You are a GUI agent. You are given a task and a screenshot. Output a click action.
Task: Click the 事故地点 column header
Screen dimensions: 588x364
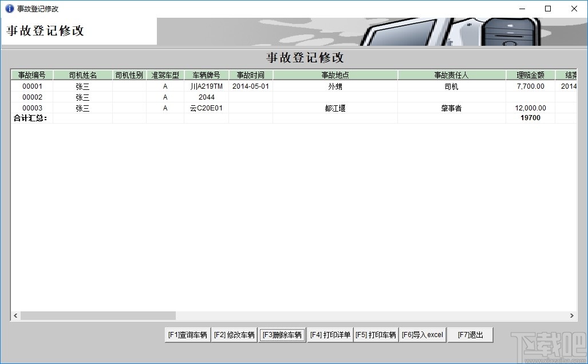(336, 74)
